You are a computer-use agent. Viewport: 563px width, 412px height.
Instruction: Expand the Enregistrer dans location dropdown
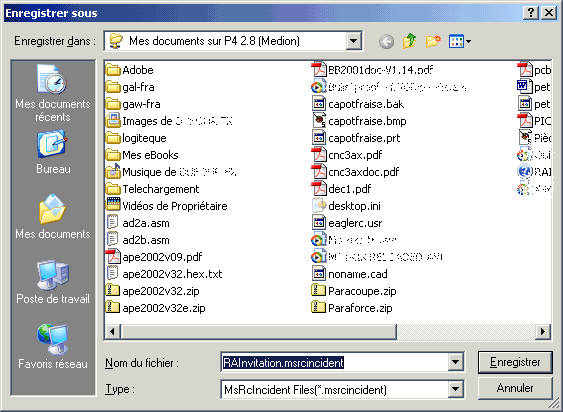coord(353,41)
